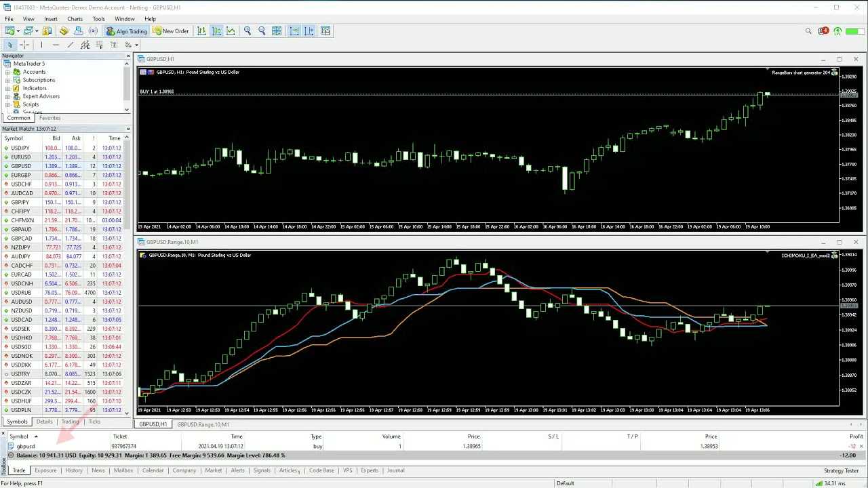Open the Help menu
868x488 pixels.
(x=150, y=19)
